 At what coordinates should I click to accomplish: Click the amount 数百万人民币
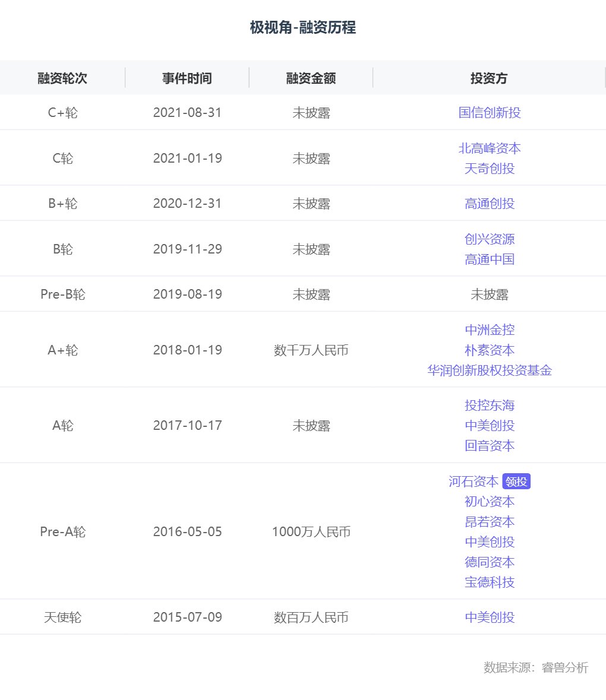pos(311,617)
